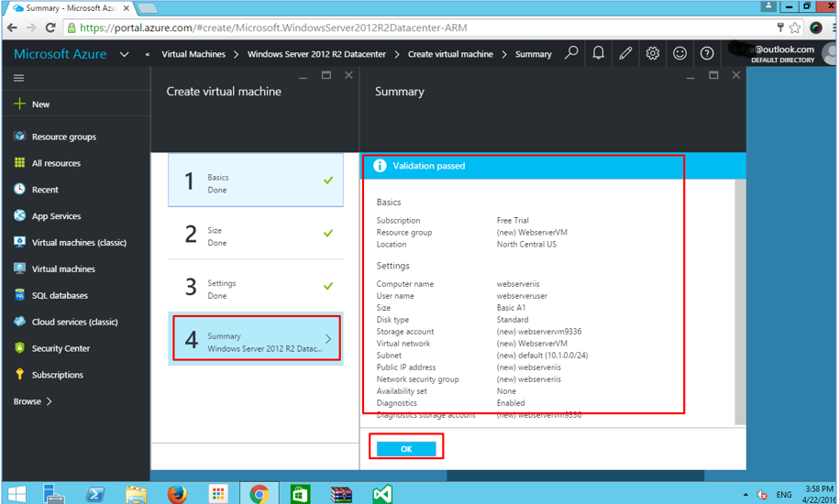Open All resources grid icon
839x504 pixels.
pyautogui.click(x=20, y=162)
